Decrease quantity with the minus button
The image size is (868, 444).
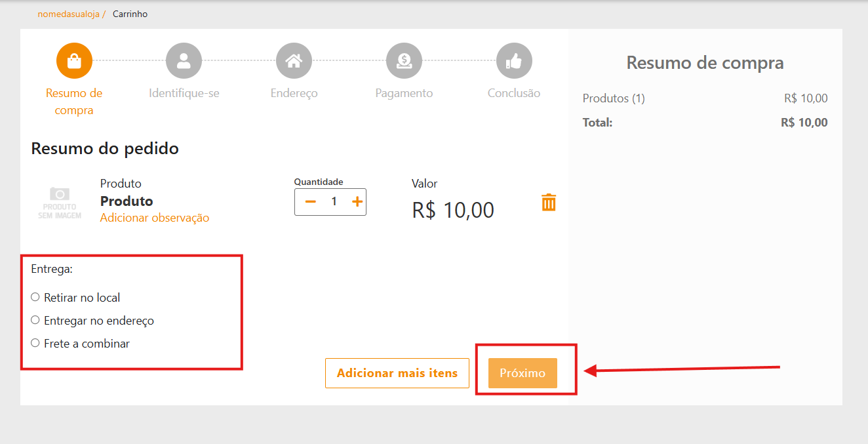[x=311, y=202]
